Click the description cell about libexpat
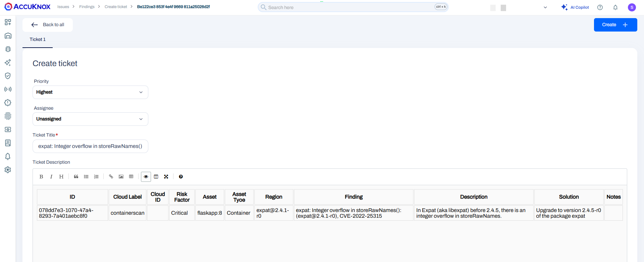644x262 pixels. (474, 213)
